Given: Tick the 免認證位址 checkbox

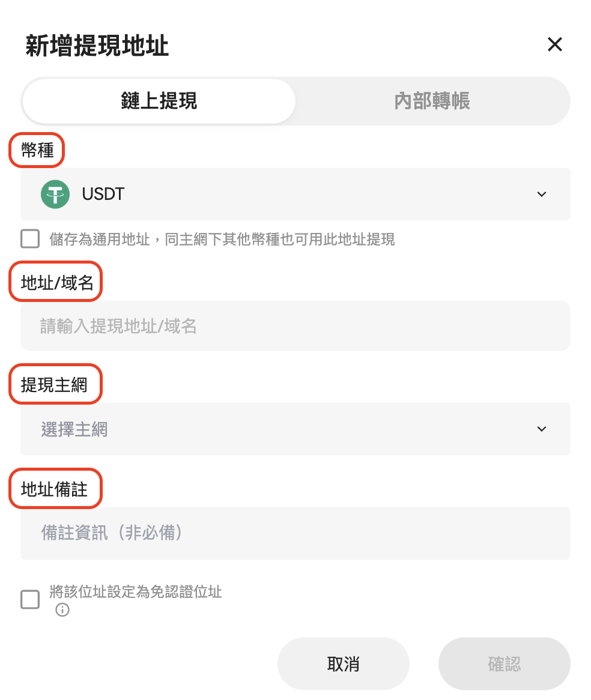Looking at the screenshot, I should [30, 599].
